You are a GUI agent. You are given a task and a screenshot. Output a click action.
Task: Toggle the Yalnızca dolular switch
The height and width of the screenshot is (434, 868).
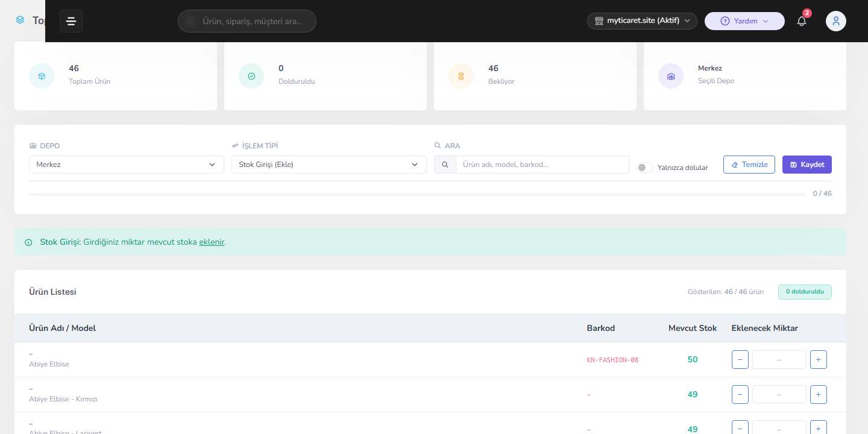(x=645, y=168)
